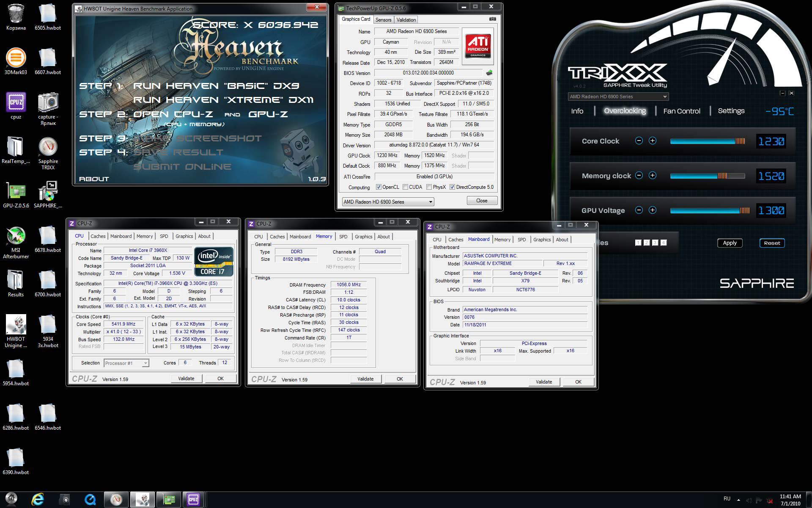Switch to the Sensors tab in GPU-Z
The image size is (812, 508).
pyautogui.click(x=383, y=20)
